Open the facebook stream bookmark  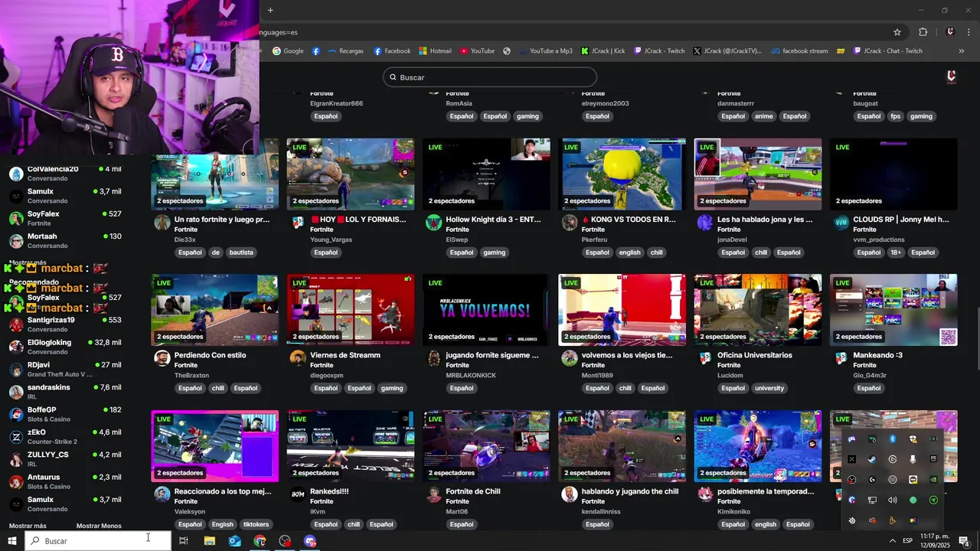[799, 51]
